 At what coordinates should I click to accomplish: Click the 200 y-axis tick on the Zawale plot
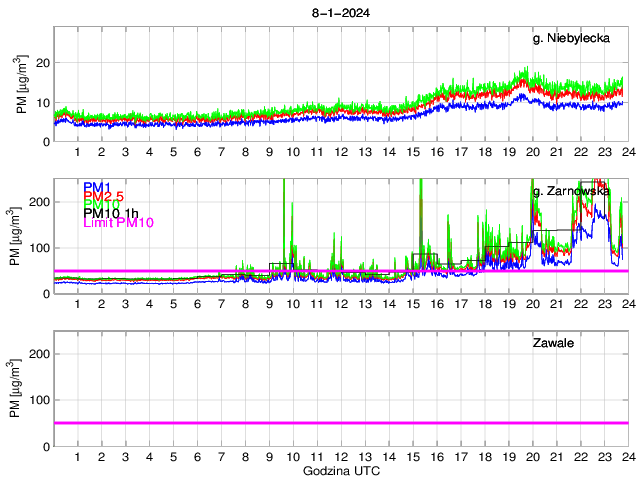39,354
